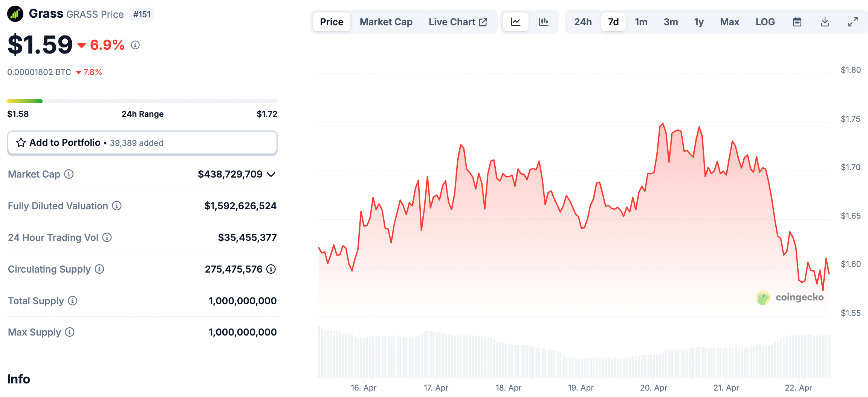Image resolution: width=868 pixels, height=397 pixels.
Task: Click the $35,455,377 trading volume value
Action: click(x=247, y=238)
